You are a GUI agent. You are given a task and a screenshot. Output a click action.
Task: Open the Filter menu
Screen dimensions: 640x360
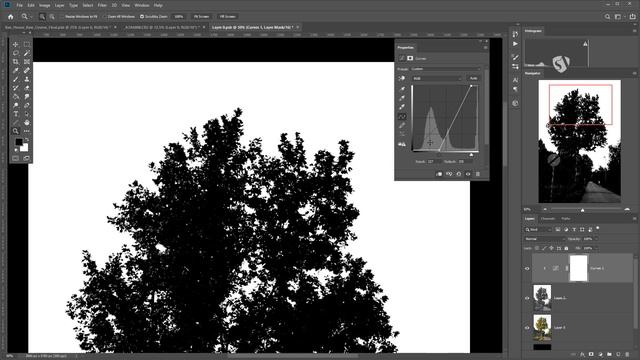click(x=102, y=5)
